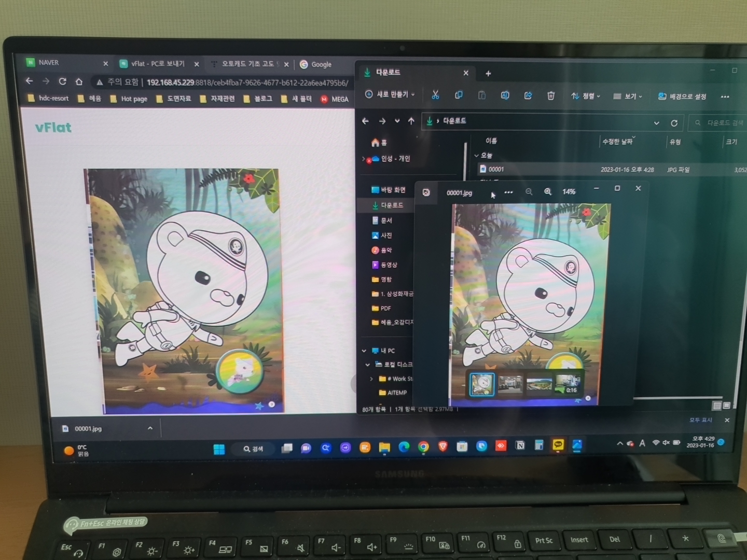
Task: Open Brave browser from the taskbar
Action: pyautogui.click(x=442, y=446)
